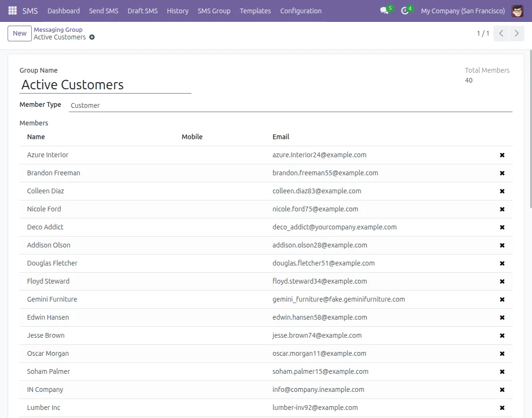Click the user avatar picture
This screenshot has height=418, width=532.
517,10
